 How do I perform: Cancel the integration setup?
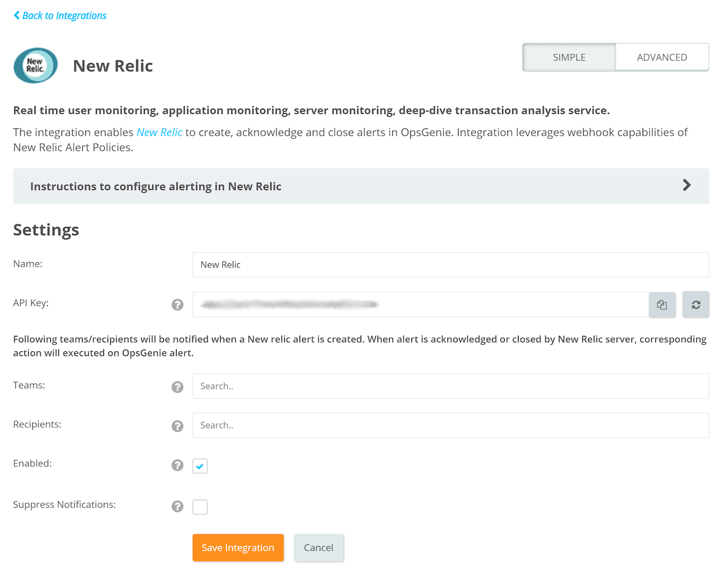coord(319,548)
